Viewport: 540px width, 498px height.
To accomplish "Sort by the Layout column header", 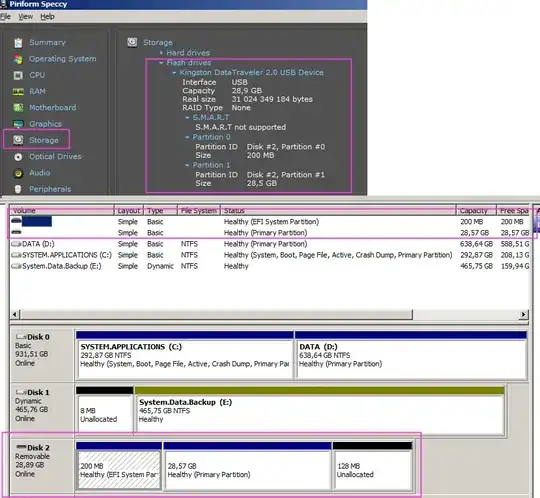I will coord(128,210).
